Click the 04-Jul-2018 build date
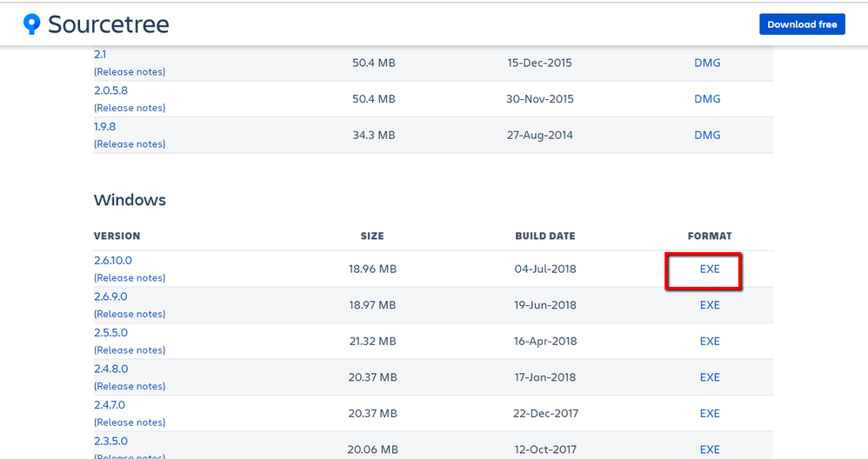The width and height of the screenshot is (868, 459). click(545, 269)
